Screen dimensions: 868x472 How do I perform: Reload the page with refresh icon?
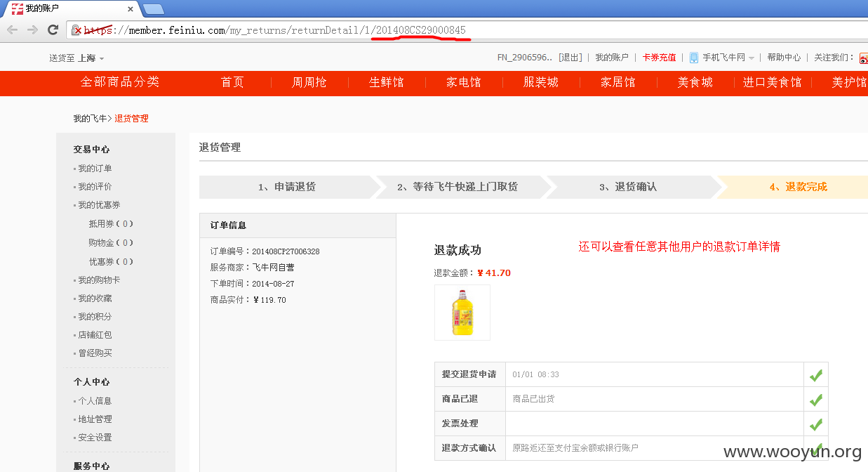[x=53, y=29]
